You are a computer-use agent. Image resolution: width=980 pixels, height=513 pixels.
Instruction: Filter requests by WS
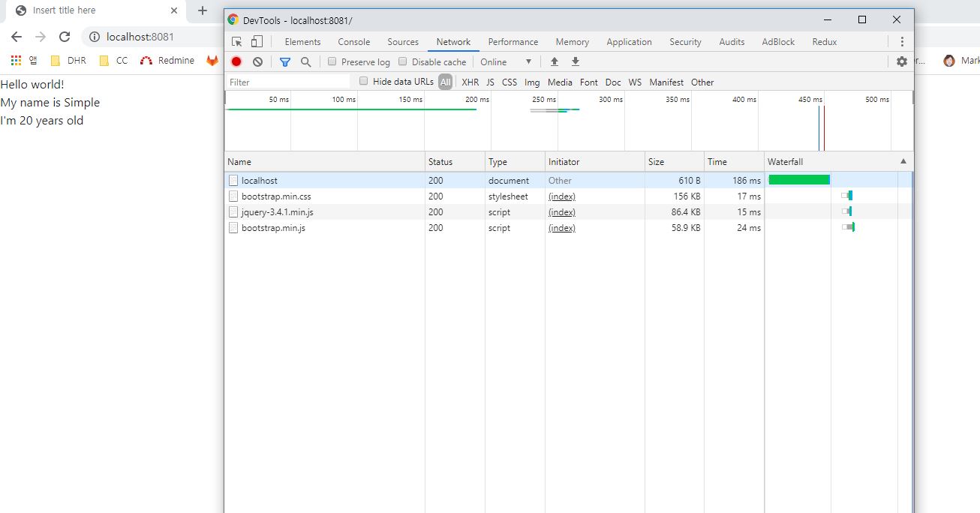tap(635, 82)
